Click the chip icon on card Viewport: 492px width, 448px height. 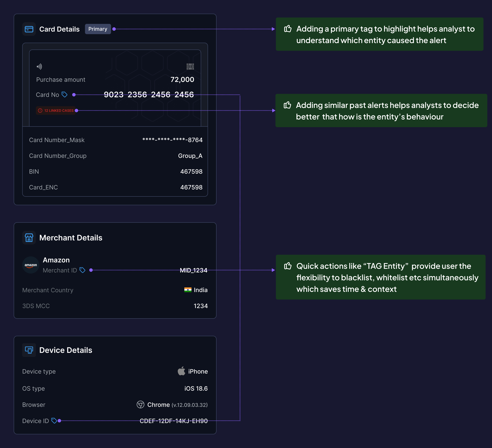click(190, 67)
